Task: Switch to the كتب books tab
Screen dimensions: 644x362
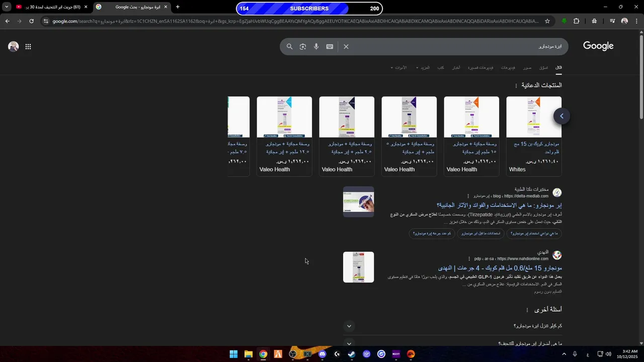Action: 440,68
